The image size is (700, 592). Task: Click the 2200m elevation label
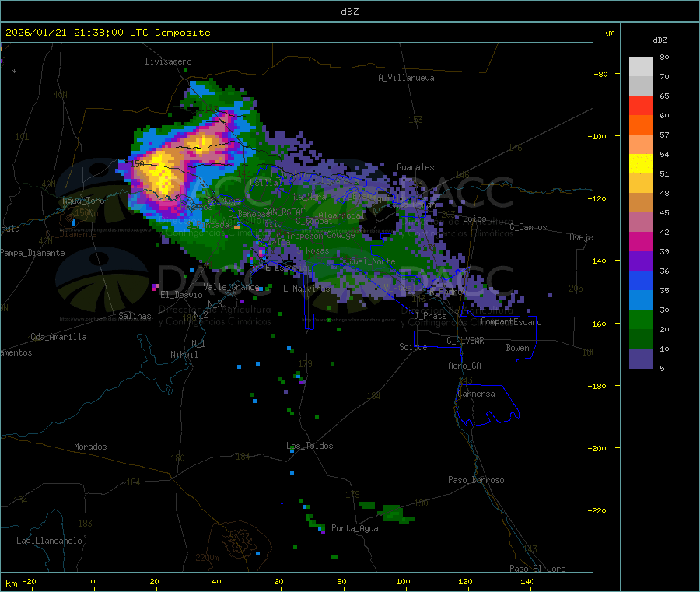pos(207,558)
